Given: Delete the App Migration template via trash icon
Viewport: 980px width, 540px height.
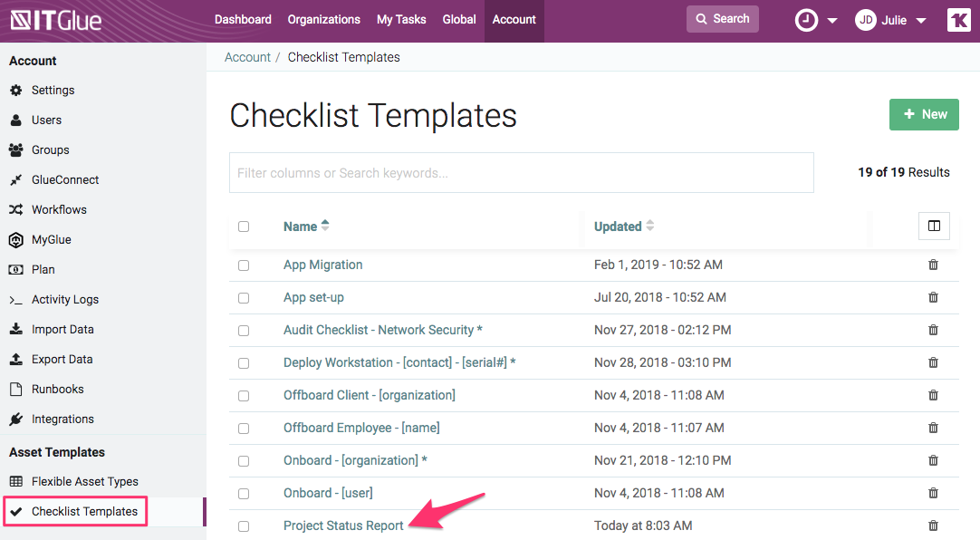Looking at the screenshot, I should pos(933,265).
